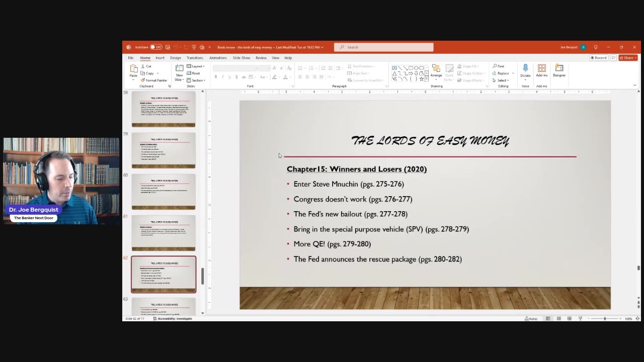This screenshot has width=644, height=362.
Task: Toggle the AutoSave switch
Action: tap(156, 47)
